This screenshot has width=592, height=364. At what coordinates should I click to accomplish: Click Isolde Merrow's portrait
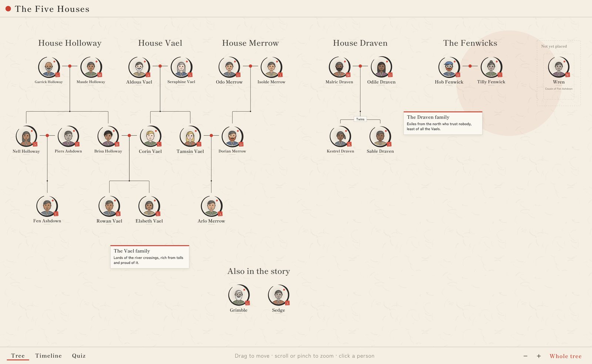[272, 67]
